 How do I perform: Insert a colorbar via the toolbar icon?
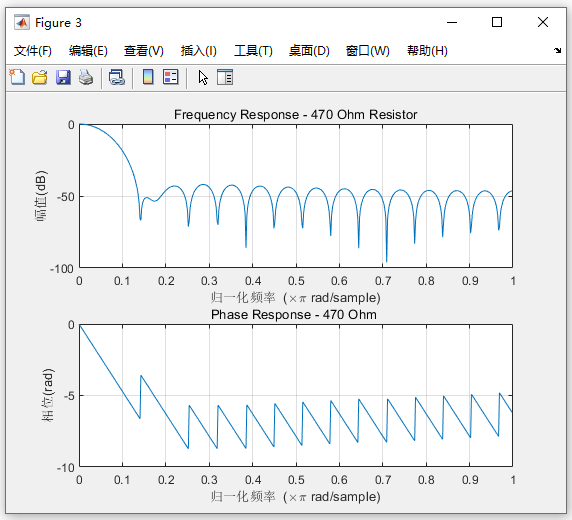click(148, 77)
